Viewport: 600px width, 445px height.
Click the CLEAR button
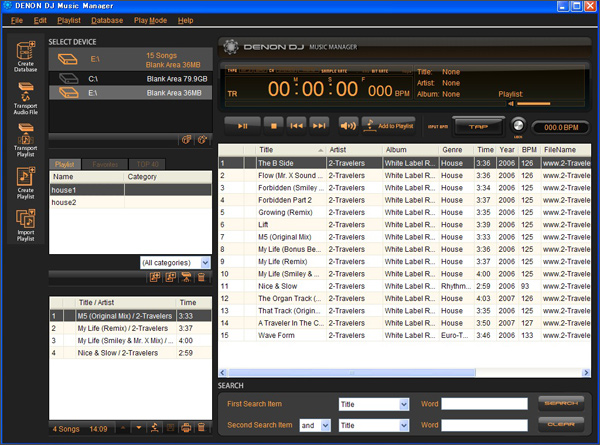pos(561,424)
